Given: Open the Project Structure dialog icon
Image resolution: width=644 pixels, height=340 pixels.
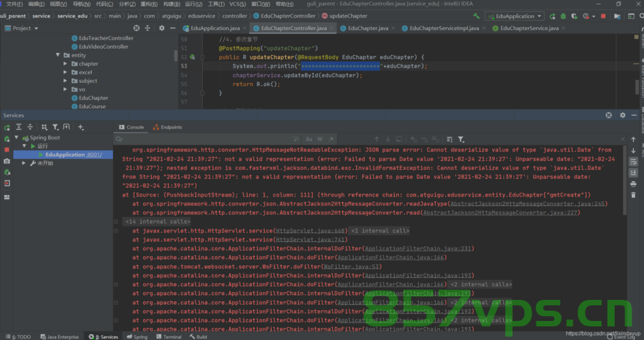Looking at the screenshot, I should [x=617, y=16].
